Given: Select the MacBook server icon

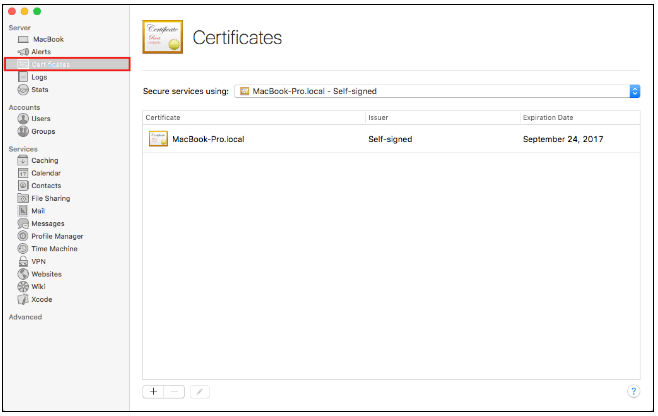Looking at the screenshot, I should [23, 39].
